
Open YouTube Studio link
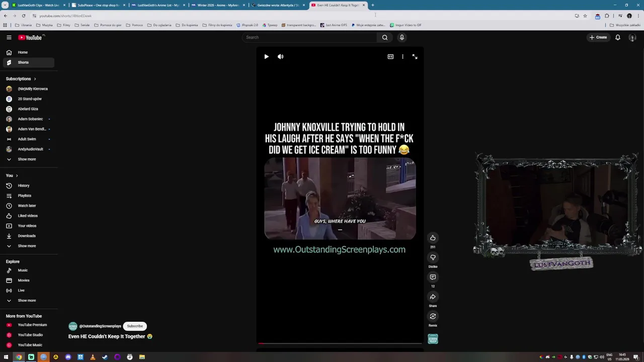[x=28, y=335]
